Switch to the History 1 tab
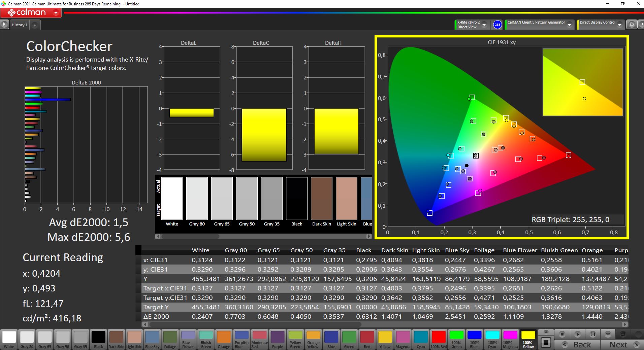644x350 pixels. [x=20, y=25]
